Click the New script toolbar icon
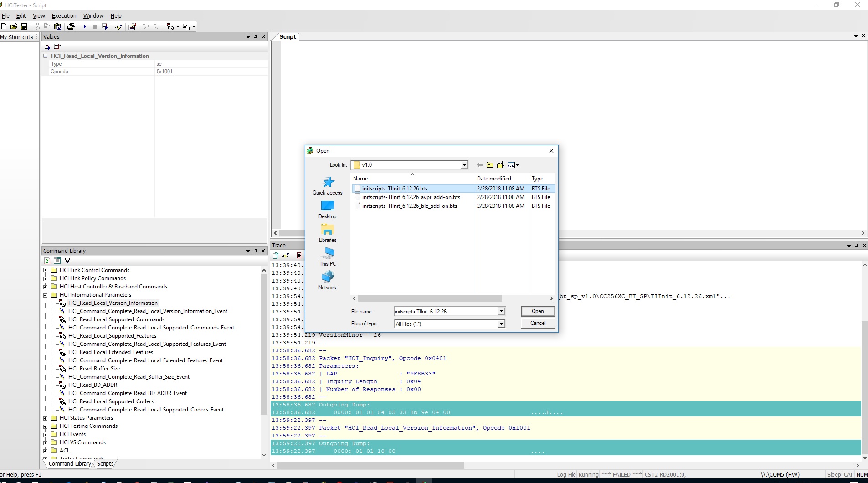The height and width of the screenshot is (483, 868). point(4,26)
